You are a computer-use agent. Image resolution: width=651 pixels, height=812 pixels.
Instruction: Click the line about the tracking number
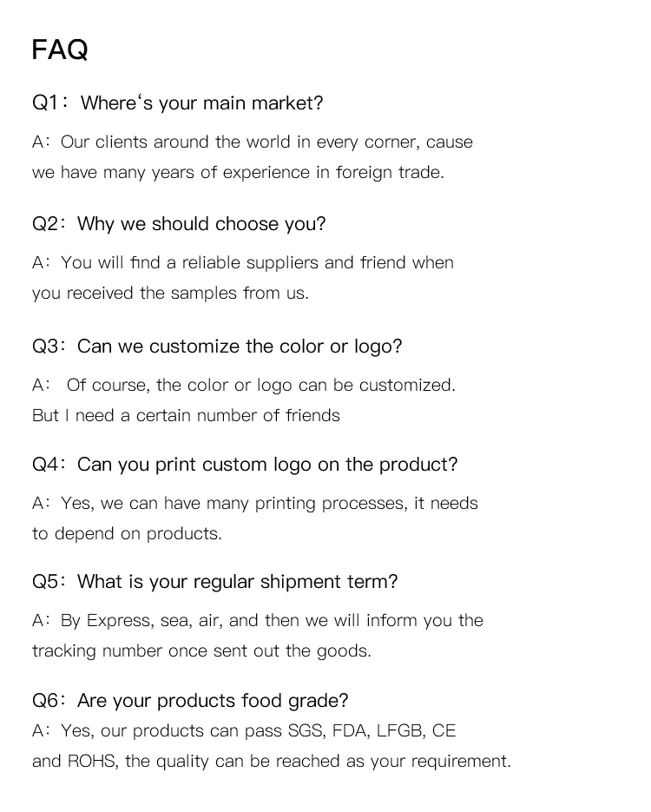pyautogui.click(x=201, y=651)
